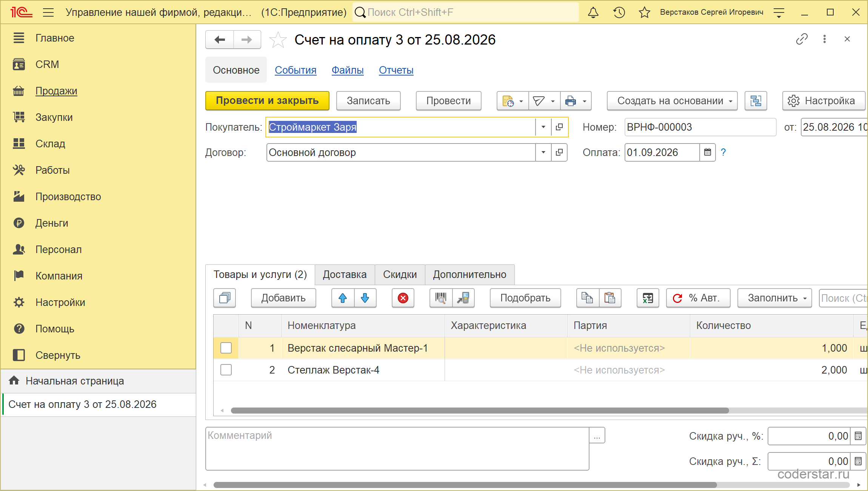Open history clock icon

[x=619, y=12]
